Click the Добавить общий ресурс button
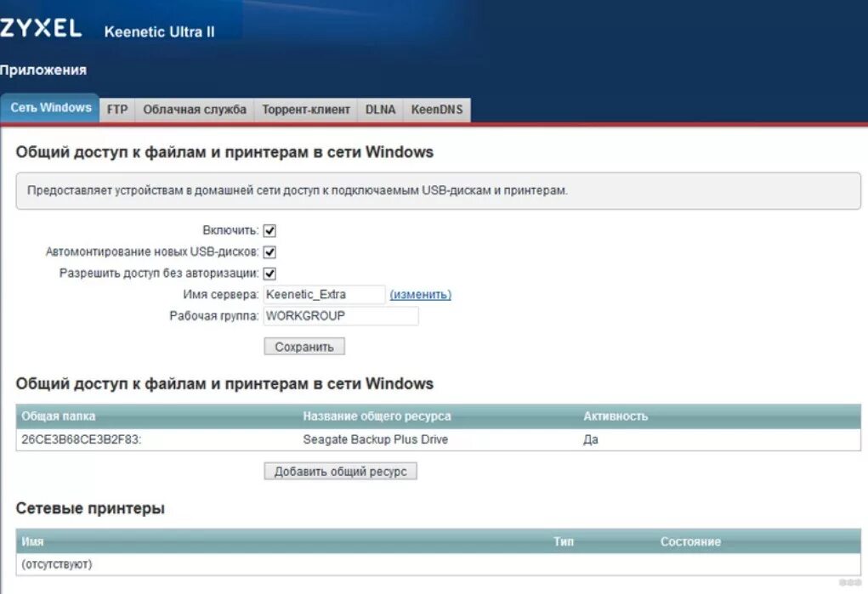 (x=340, y=472)
